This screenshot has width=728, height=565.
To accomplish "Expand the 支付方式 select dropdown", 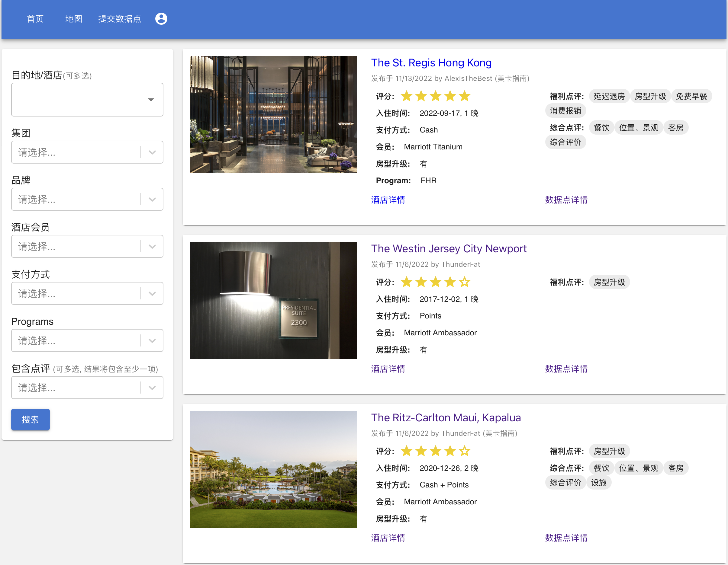I will point(87,293).
